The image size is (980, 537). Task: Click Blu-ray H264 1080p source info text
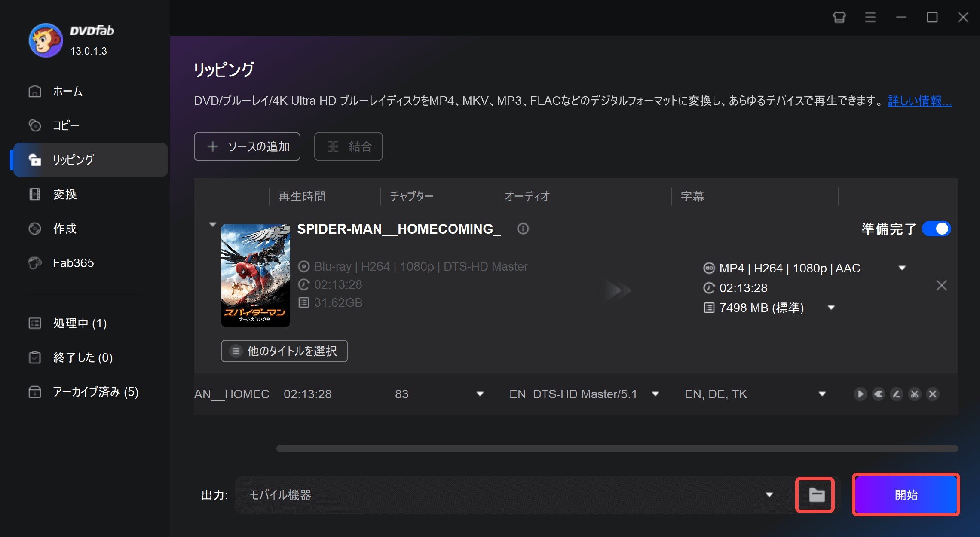point(421,266)
